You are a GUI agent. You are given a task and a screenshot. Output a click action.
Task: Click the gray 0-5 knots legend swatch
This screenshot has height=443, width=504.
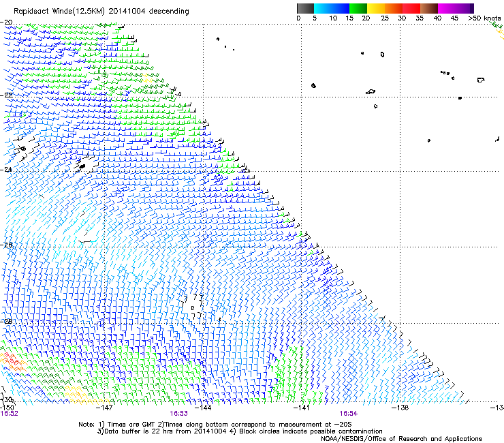pos(305,8)
